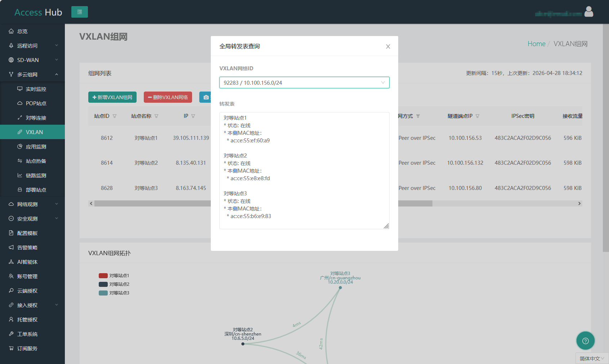This screenshot has height=364, width=609.
Task: Click the VXLAN link icon
Action: (x=20, y=132)
